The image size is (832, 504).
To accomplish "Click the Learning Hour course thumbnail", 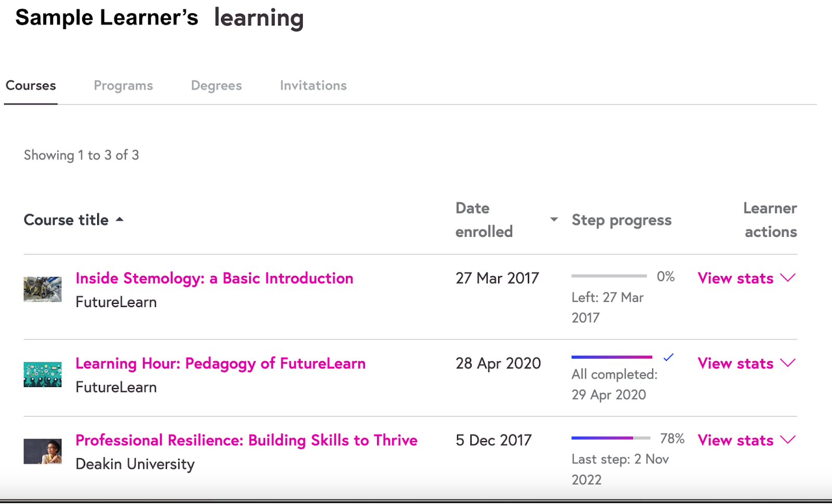I will click(x=43, y=374).
